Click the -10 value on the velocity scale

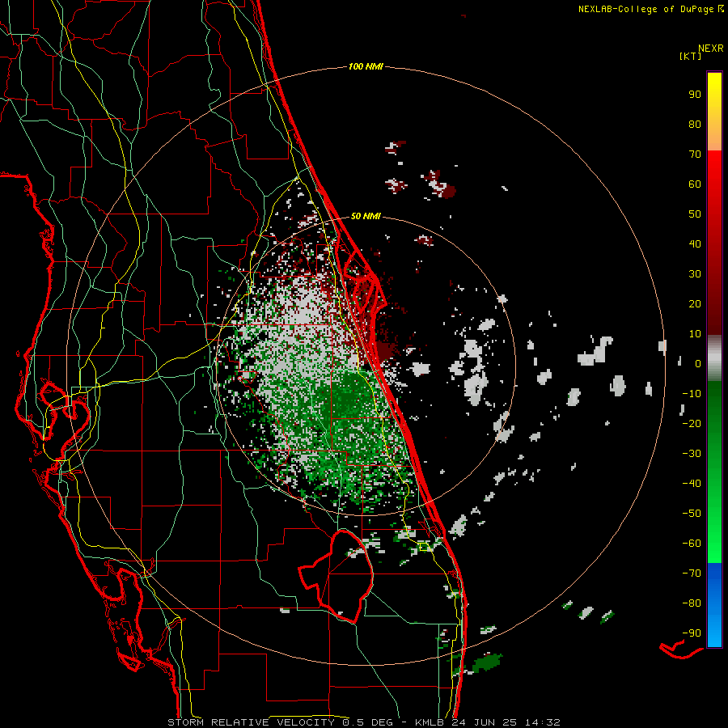click(x=692, y=394)
